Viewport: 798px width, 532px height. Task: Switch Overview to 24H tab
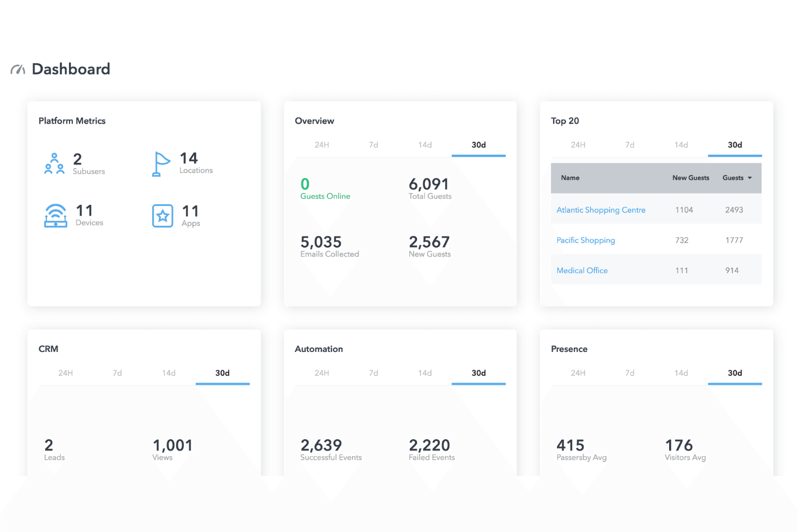322,145
